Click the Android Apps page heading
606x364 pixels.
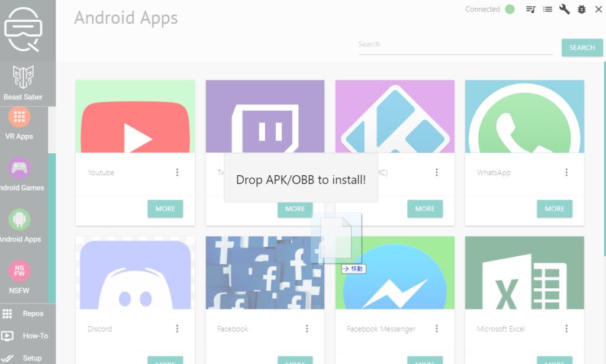(126, 18)
